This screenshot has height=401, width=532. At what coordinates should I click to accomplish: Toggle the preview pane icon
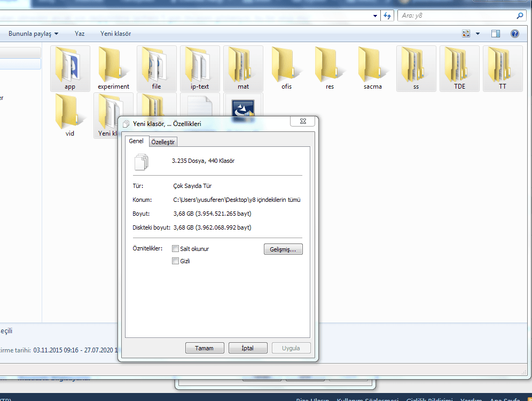(x=495, y=34)
